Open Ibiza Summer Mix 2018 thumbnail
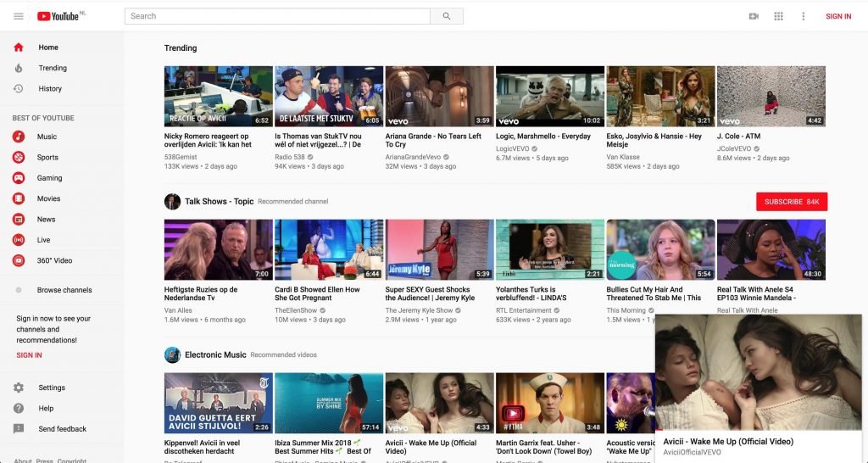Screen dimensions: 868x463 point(329,403)
